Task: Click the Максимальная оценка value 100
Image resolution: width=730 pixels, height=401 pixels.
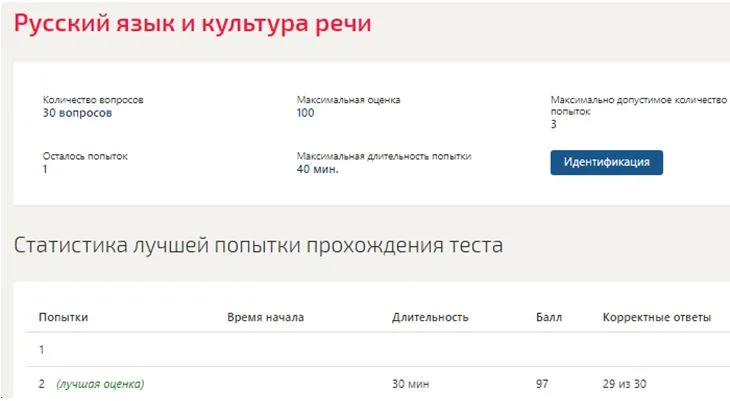Action: 305,113
